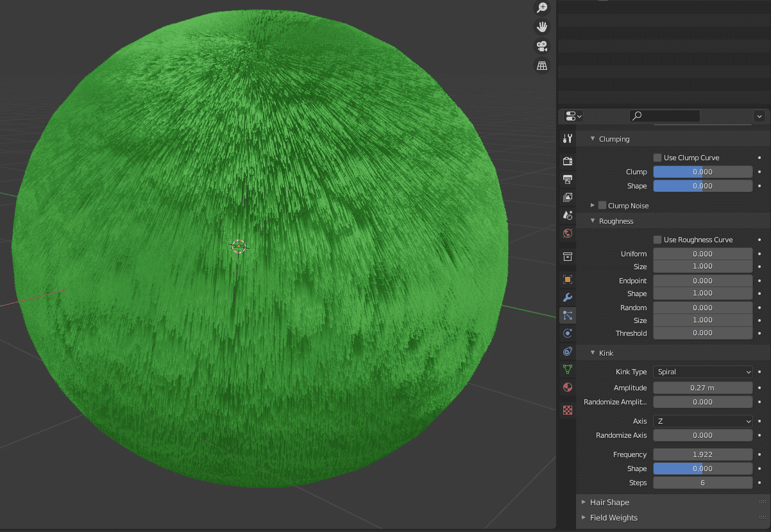
Task: Enable Use Clump Curve
Action: coord(657,157)
